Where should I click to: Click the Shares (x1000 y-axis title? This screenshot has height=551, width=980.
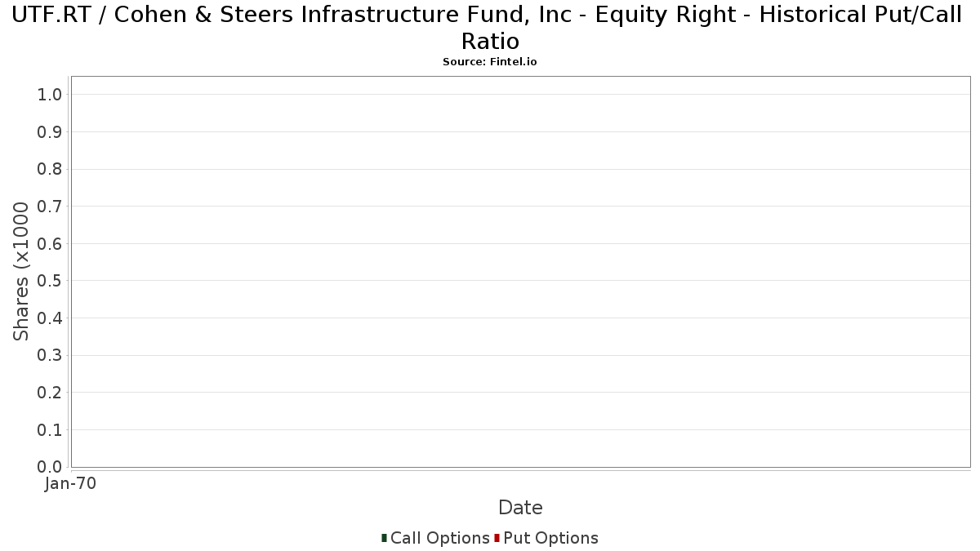(x=21, y=272)
